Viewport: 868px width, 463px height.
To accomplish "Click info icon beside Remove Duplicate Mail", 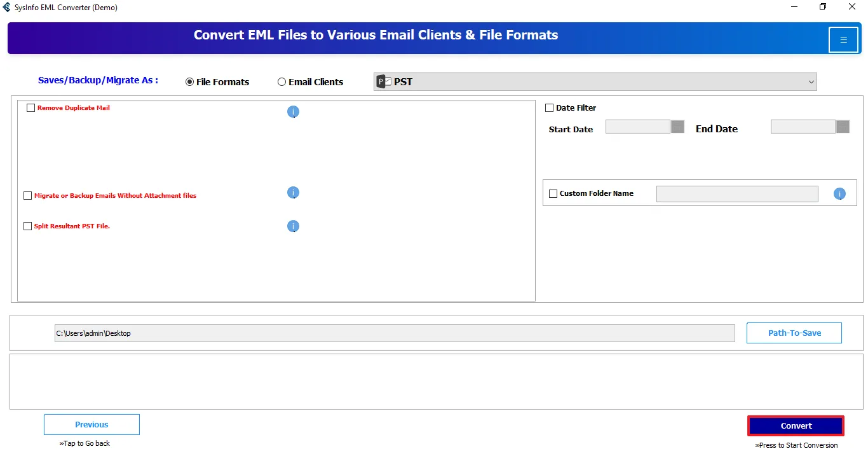I will 293,112.
